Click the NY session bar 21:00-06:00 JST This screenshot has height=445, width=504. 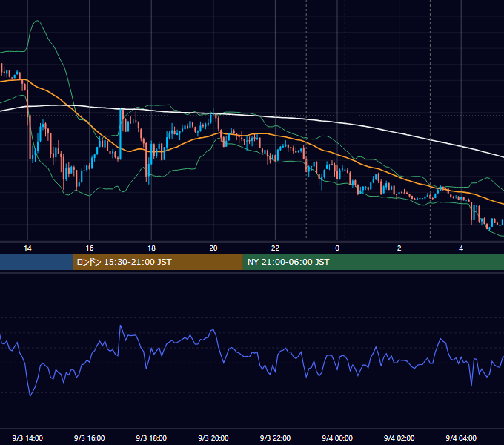pos(373,262)
